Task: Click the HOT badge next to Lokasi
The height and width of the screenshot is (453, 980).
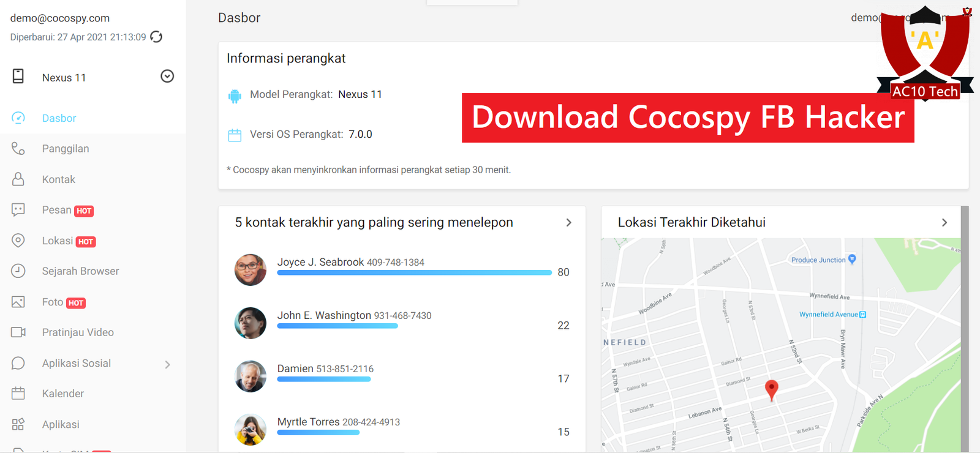Action: click(x=86, y=242)
